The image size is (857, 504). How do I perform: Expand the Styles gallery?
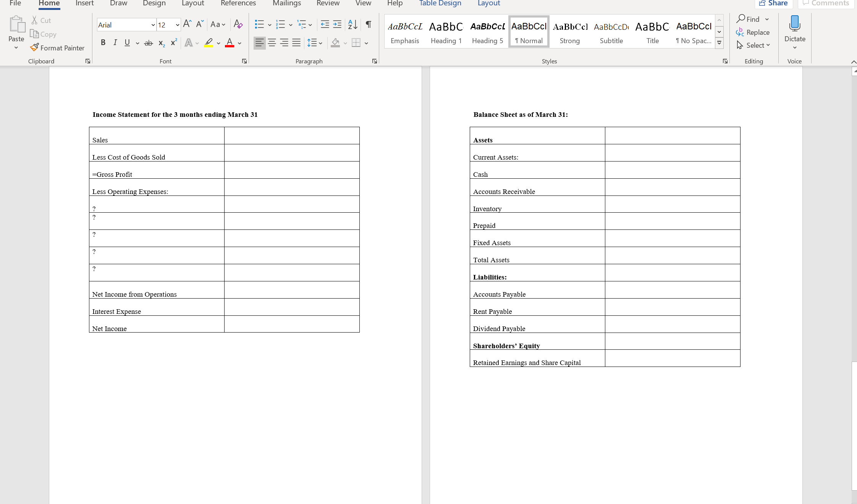[x=719, y=43]
